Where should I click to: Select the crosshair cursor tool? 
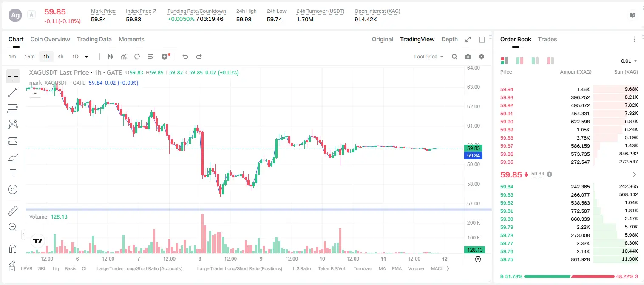(x=13, y=76)
